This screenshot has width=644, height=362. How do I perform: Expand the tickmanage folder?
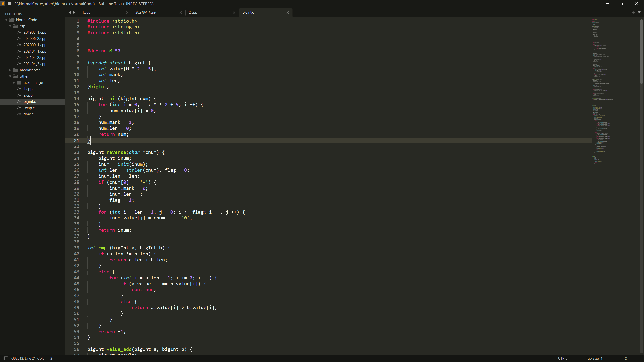pos(14,83)
